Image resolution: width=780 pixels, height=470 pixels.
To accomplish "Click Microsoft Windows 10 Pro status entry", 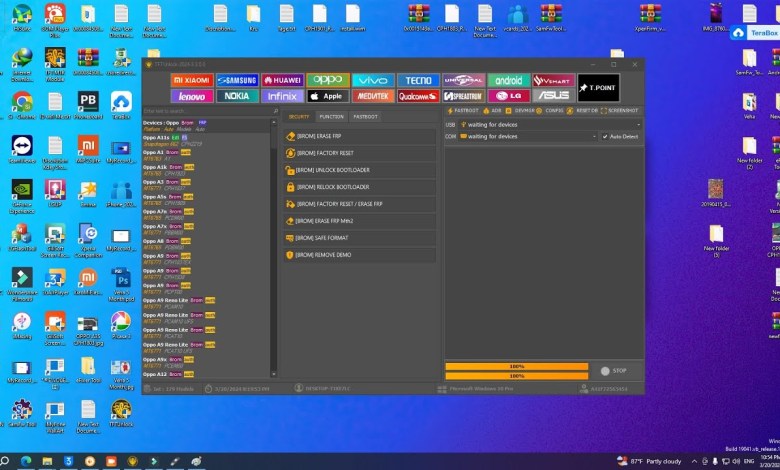I will click(x=476, y=389).
